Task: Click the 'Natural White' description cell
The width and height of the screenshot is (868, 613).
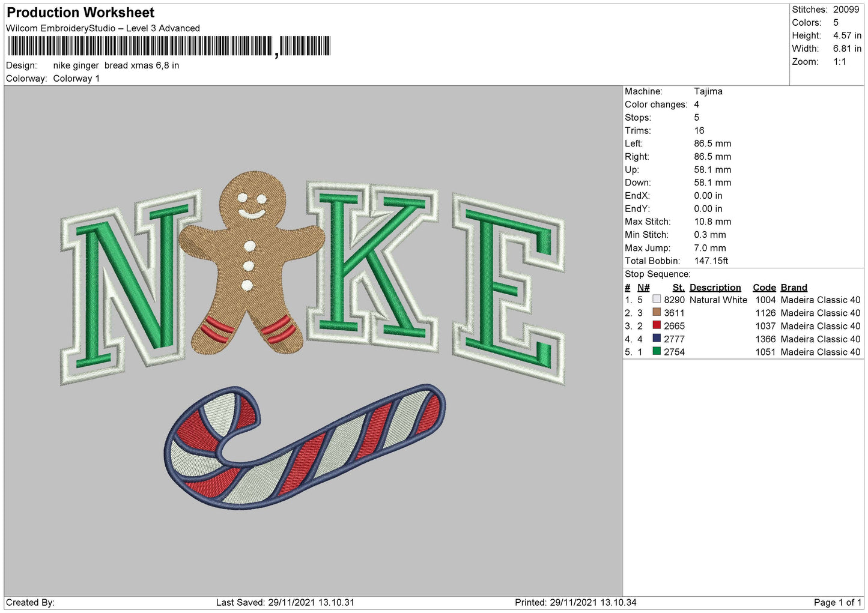Action: pyautogui.click(x=718, y=300)
